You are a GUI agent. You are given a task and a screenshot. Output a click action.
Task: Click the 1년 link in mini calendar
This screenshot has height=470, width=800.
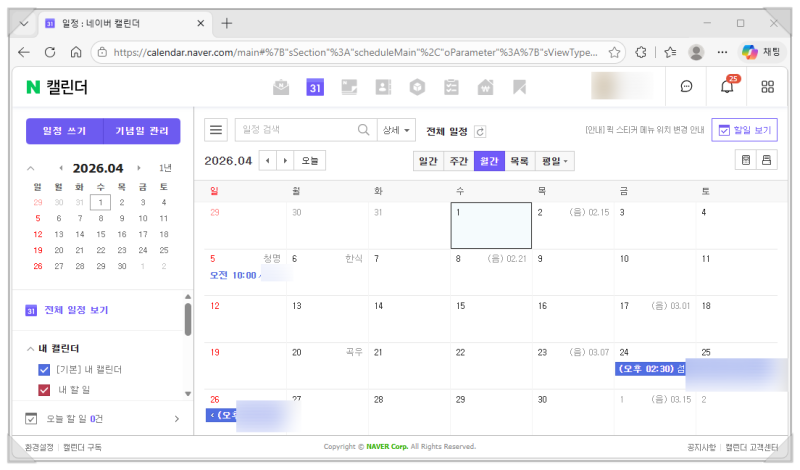165,168
